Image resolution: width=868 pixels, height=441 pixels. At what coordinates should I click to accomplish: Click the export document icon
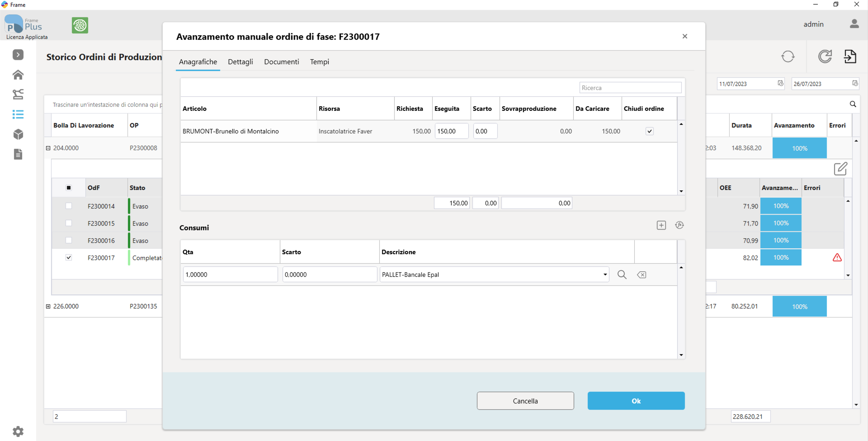[850, 56]
